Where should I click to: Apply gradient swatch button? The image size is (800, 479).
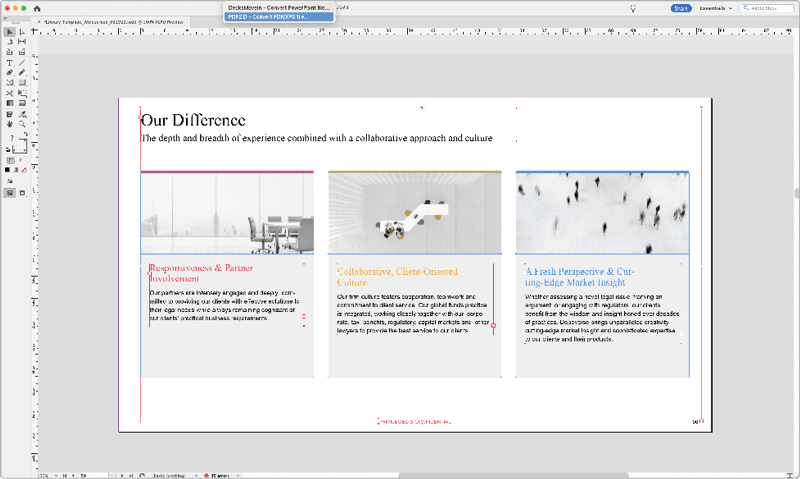[x=16, y=170]
